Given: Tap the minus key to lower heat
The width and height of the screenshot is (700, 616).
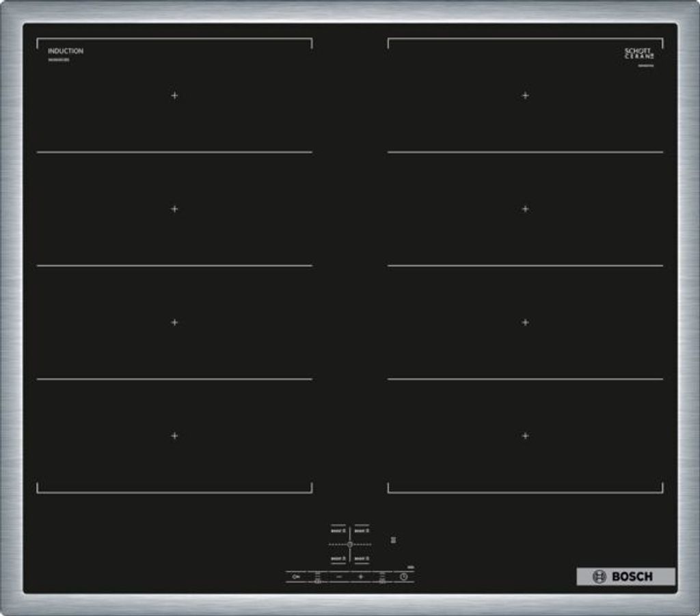Looking at the screenshot, I should (x=339, y=576).
